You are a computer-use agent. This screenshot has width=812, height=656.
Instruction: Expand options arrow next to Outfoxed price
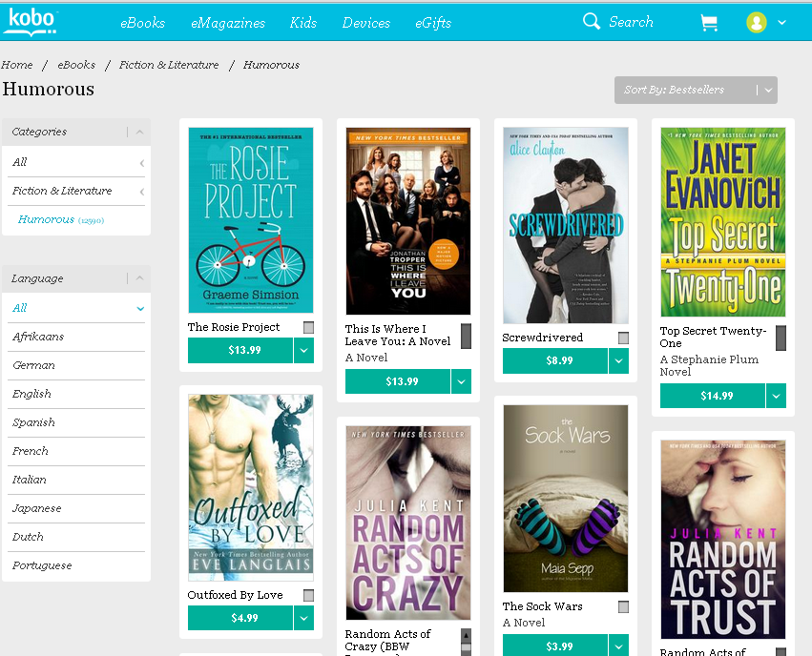click(304, 618)
